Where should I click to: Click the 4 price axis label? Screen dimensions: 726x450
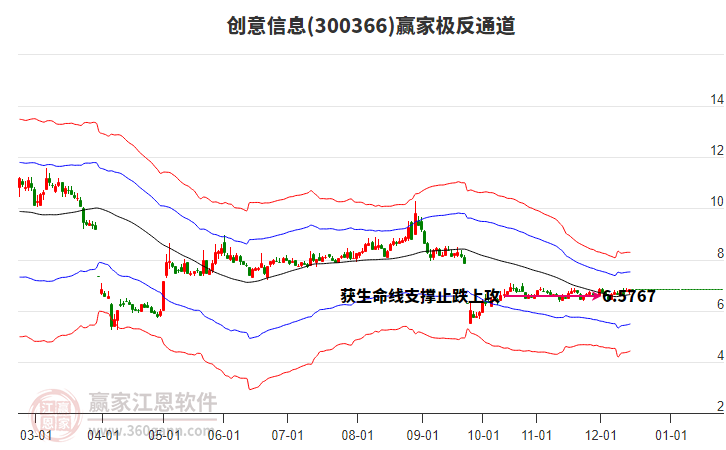pyautogui.click(x=720, y=355)
